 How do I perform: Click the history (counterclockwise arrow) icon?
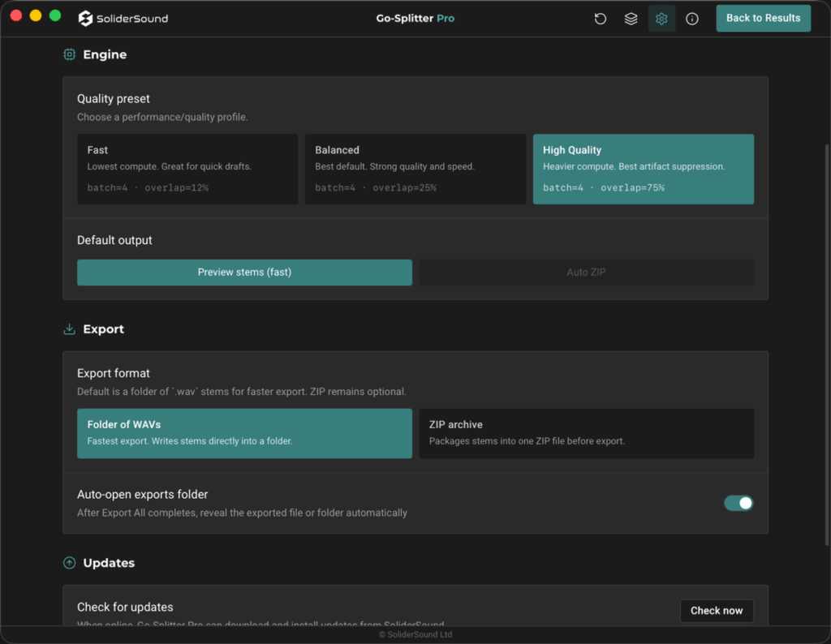tap(600, 19)
